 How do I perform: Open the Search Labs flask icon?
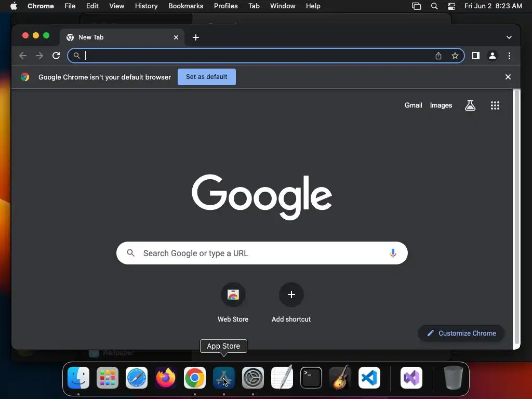[x=470, y=105]
